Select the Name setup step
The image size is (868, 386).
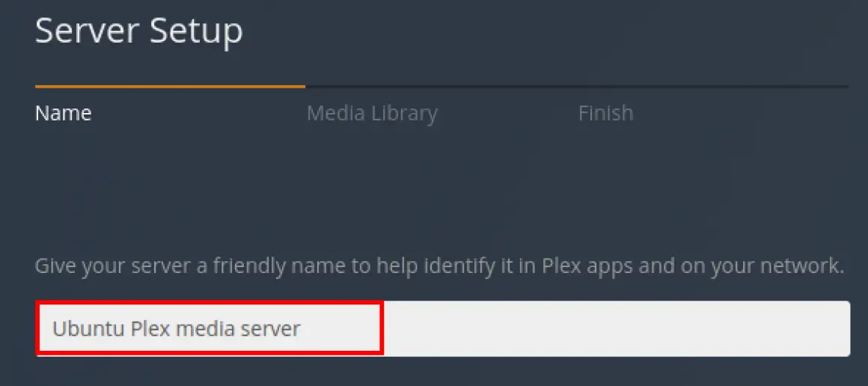pyautogui.click(x=63, y=113)
